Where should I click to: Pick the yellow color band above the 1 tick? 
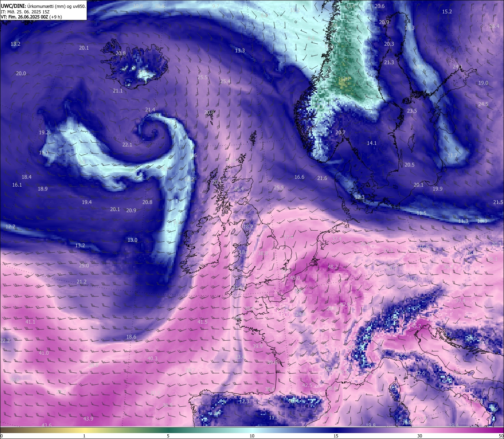[x=84, y=430]
